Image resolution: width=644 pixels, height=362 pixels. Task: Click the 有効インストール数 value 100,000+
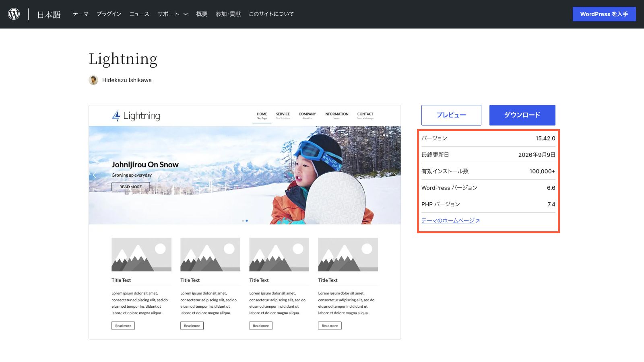[542, 171]
